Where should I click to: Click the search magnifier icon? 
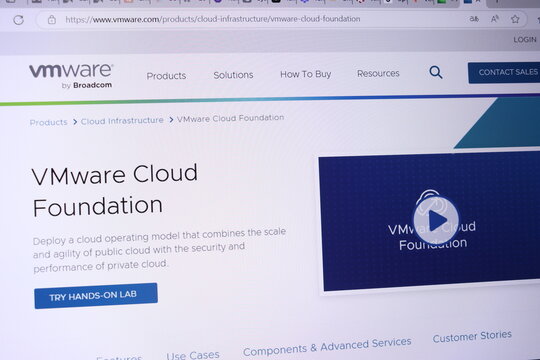pyautogui.click(x=436, y=72)
